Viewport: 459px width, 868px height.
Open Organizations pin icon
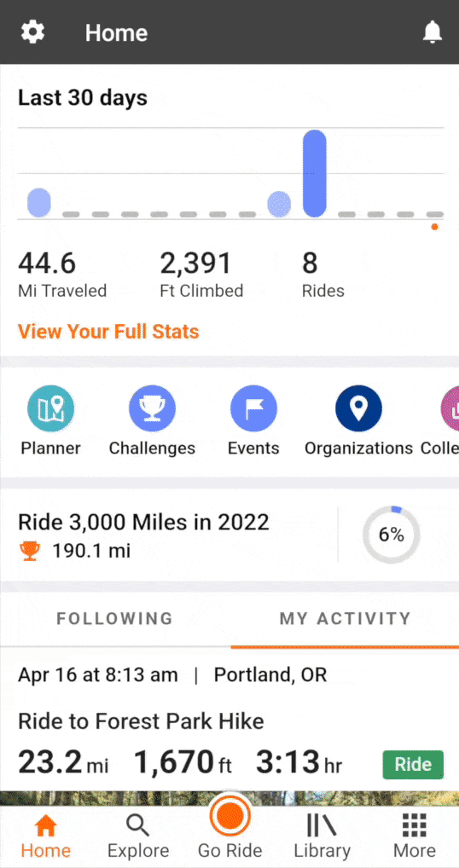(x=359, y=408)
